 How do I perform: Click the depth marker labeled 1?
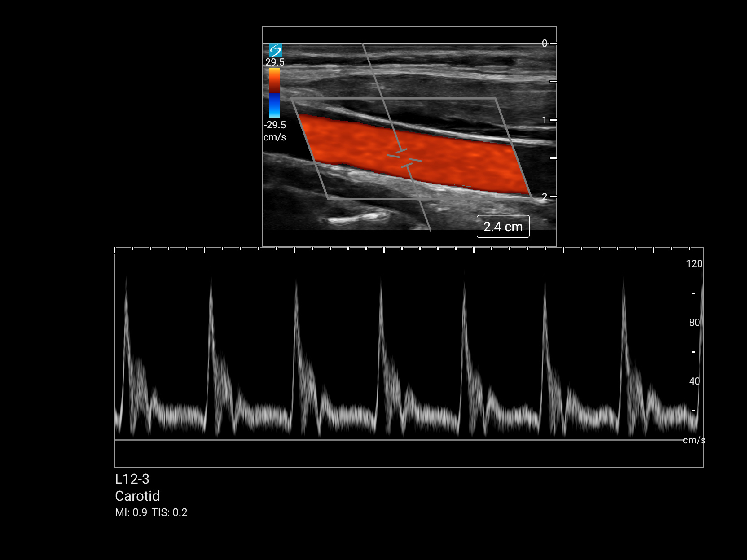(x=545, y=120)
